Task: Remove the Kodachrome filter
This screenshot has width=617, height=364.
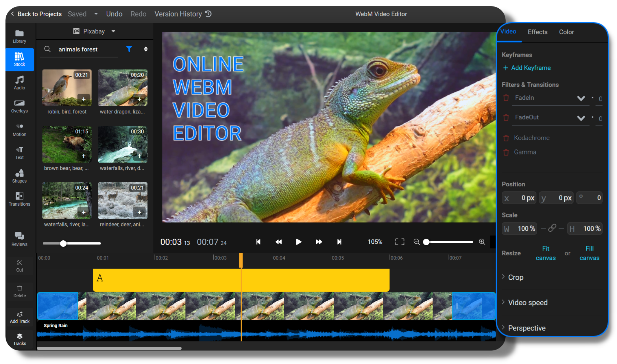Action: (x=506, y=138)
